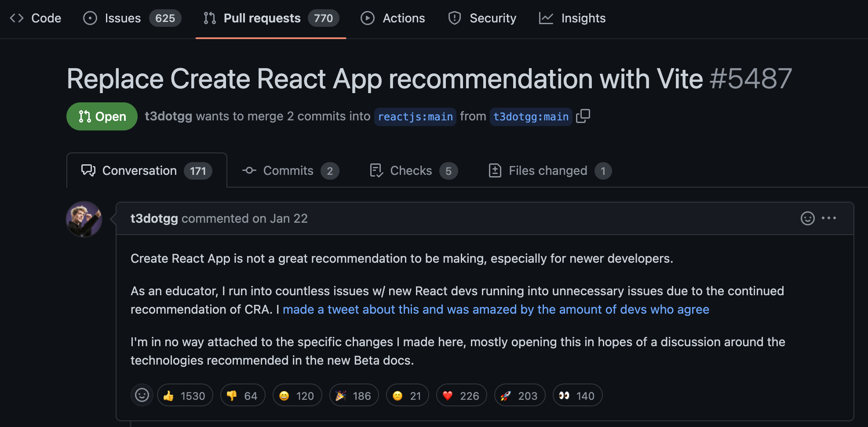
Task: Open the t3dotgg:main branch label
Action: click(x=531, y=116)
